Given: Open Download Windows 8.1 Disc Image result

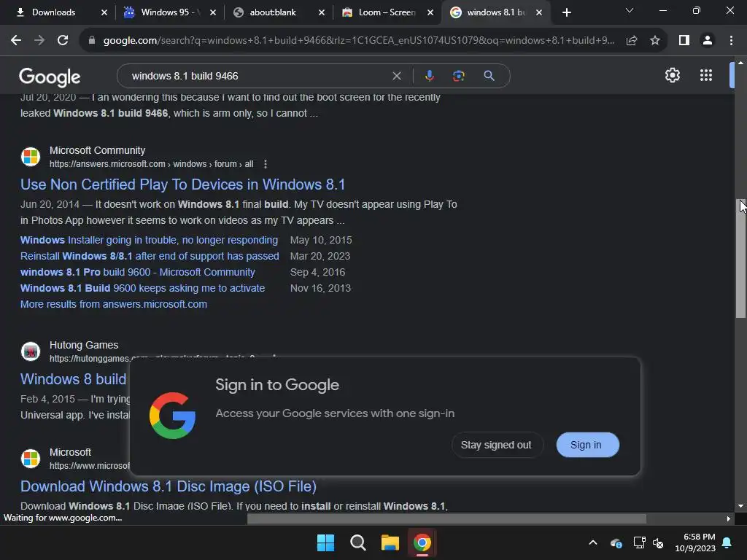Looking at the screenshot, I should [169, 486].
